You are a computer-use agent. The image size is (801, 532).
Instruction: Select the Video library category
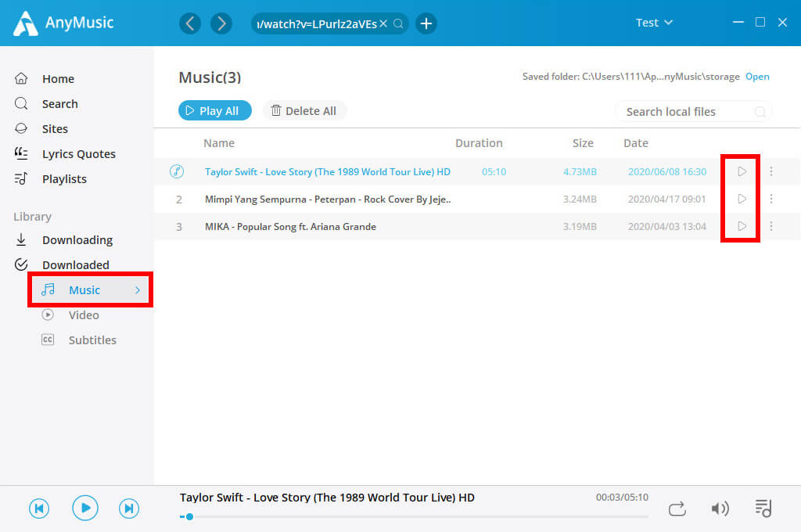click(84, 315)
